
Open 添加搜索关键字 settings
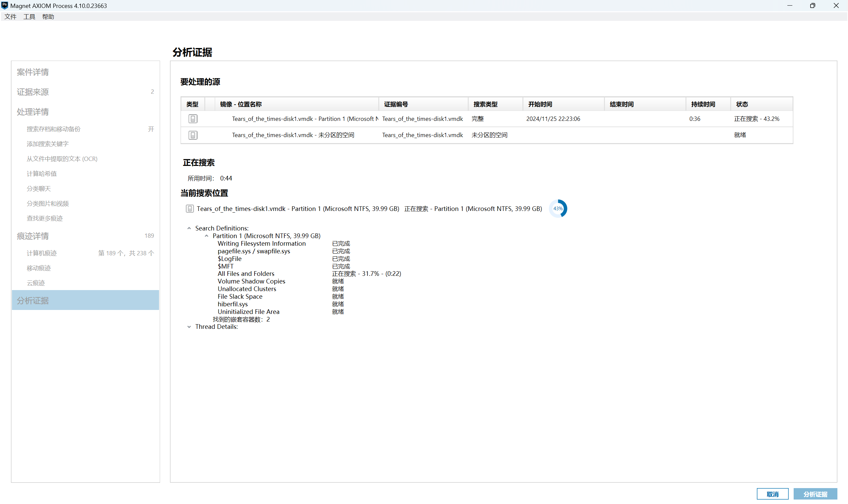[x=48, y=144]
